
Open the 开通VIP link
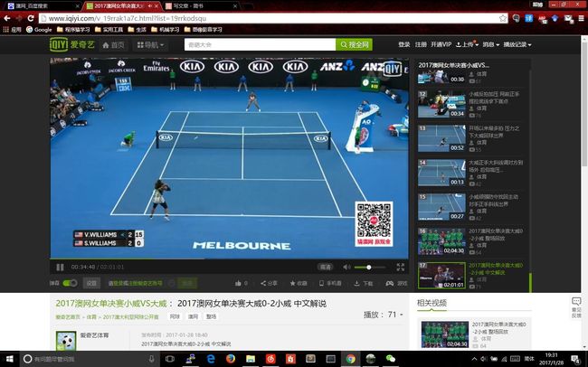click(x=441, y=44)
